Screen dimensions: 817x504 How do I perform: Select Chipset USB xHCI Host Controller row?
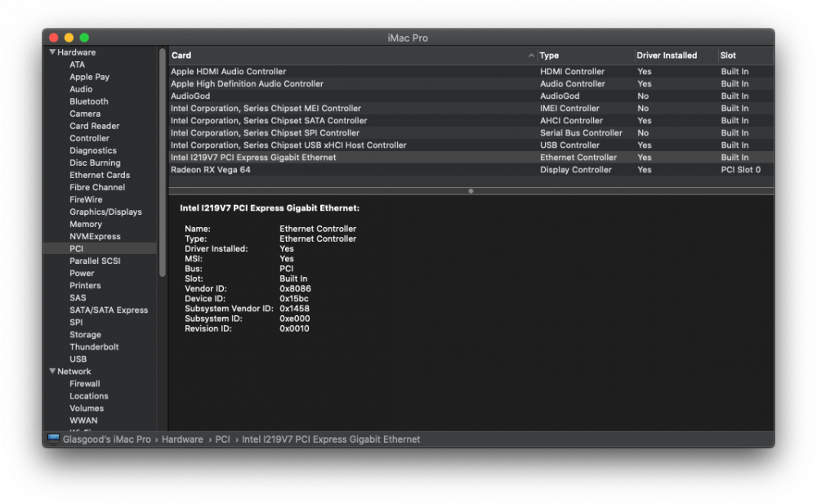tap(471, 145)
